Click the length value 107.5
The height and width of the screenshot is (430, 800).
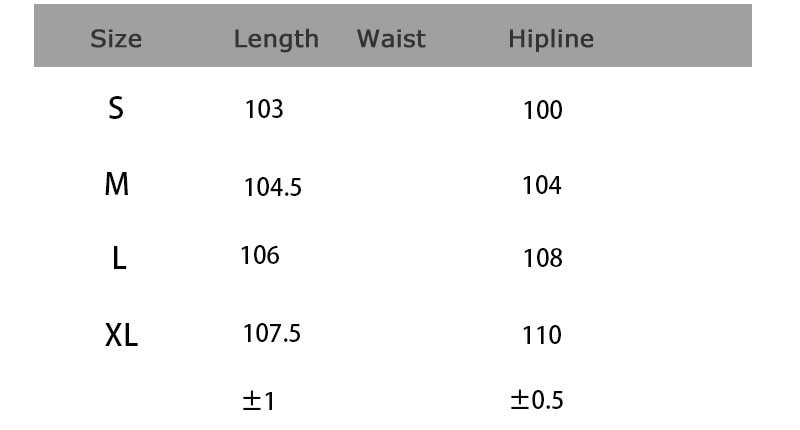coord(272,333)
